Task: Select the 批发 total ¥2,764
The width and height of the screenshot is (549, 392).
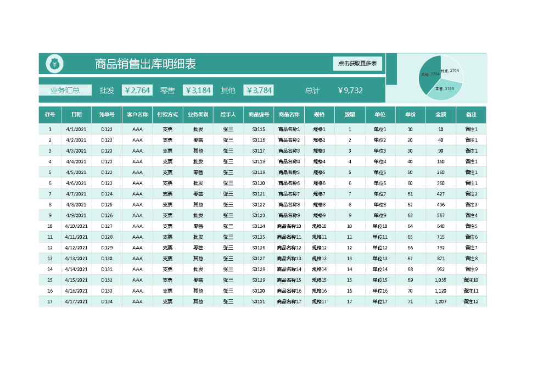Action: (x=137, y=90)
